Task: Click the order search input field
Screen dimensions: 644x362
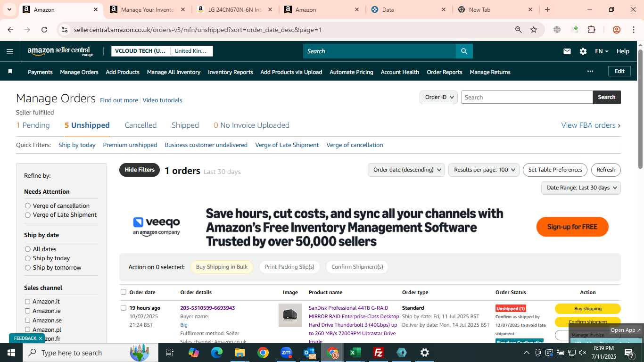Action: click(x=527, y=97)
